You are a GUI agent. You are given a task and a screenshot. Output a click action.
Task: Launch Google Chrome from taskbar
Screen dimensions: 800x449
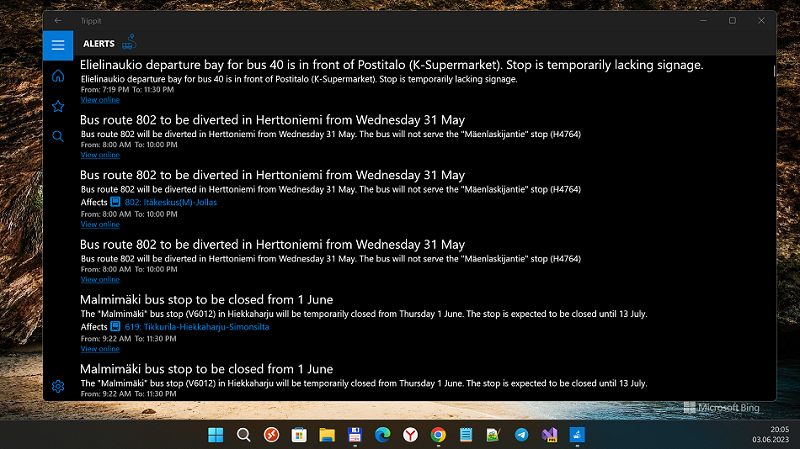click(438, 435)
